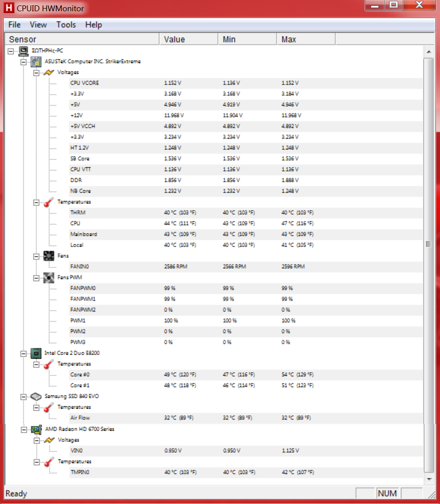Open the View menu
The image size is (440, 504).
coord(38,25)
